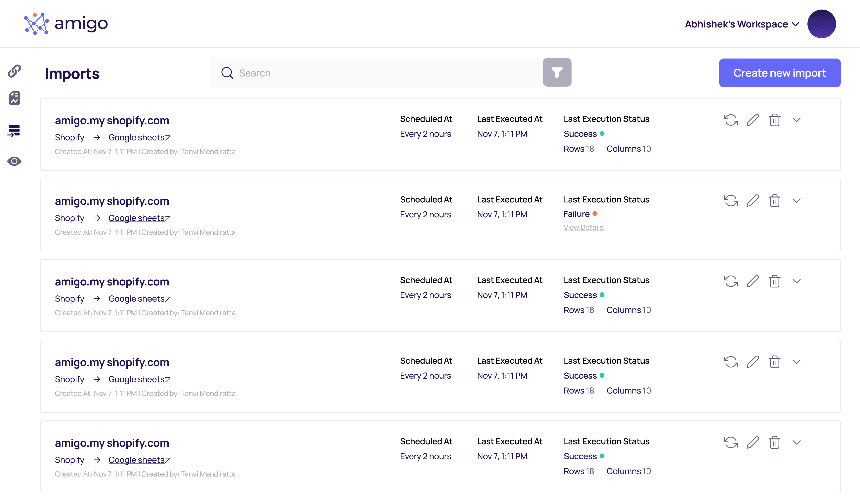Expand the failed import card chevron

click(796, 200)
